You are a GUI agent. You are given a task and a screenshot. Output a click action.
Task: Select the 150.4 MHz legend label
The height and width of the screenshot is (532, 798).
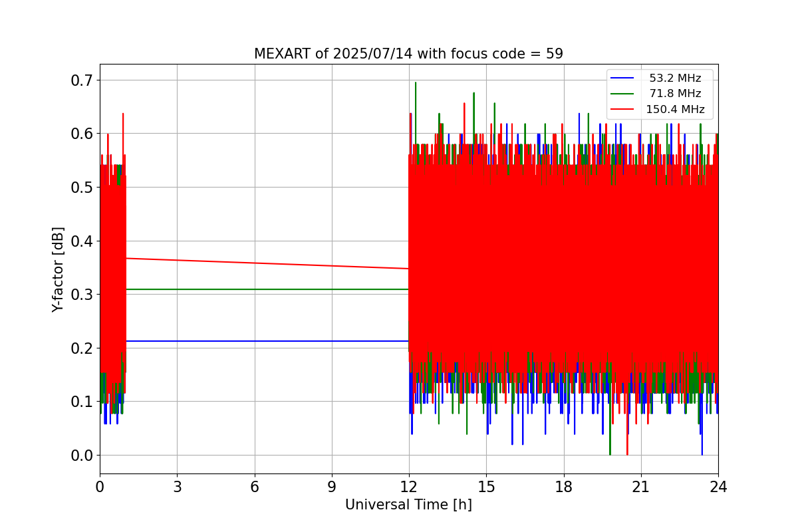tap(675, 110)
